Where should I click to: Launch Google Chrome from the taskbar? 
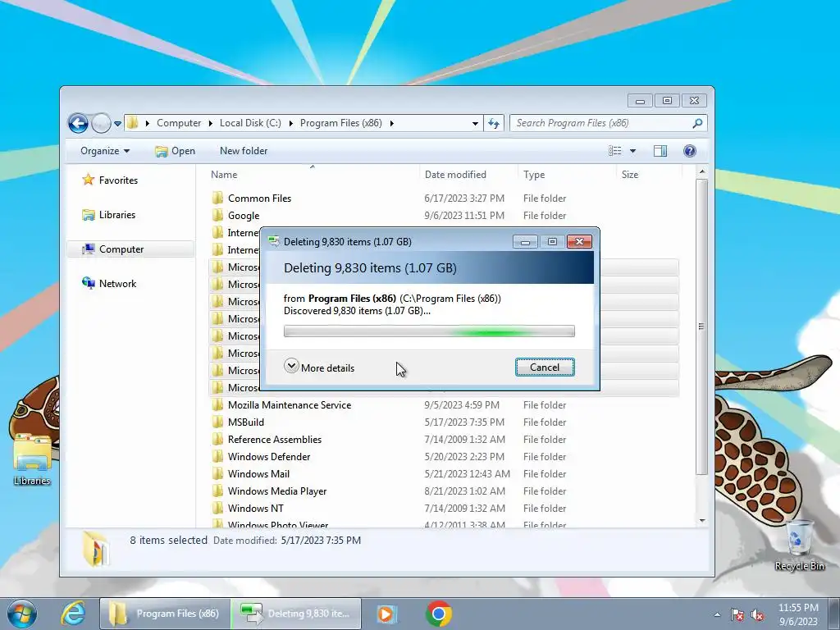click(438, 614)
